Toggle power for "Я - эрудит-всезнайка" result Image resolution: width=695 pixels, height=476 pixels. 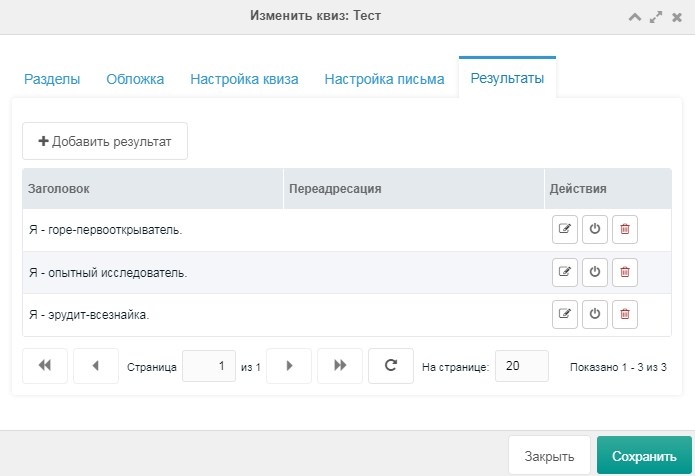pos(595,315)
